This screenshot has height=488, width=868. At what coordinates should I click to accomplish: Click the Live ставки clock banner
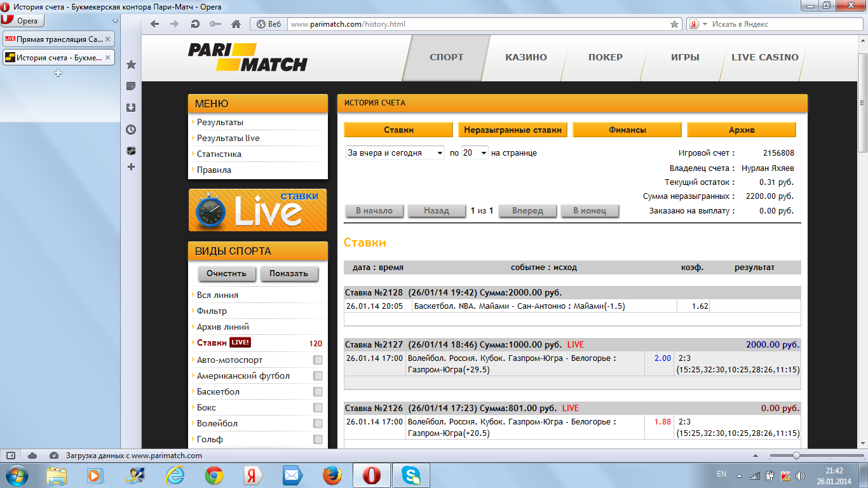point(257,210)
